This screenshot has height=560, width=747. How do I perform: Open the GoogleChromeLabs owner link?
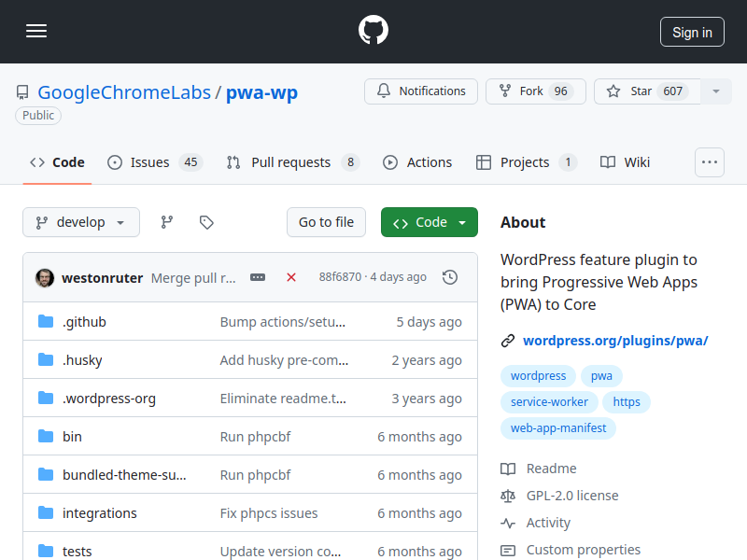tap(124, 92)
